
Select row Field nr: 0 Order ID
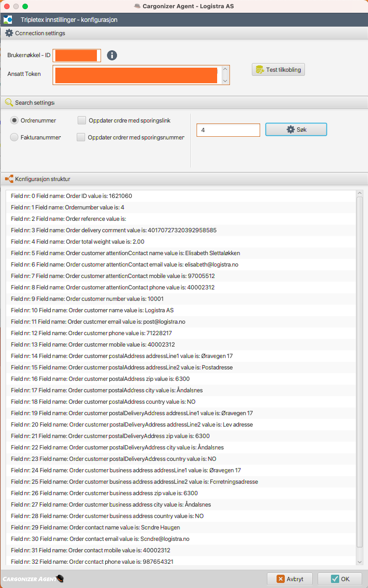181,196
